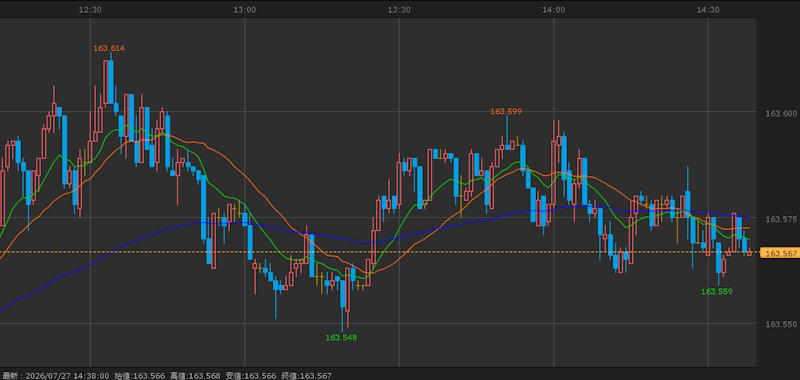Click the 12:30 time axis label

(90, 10)
